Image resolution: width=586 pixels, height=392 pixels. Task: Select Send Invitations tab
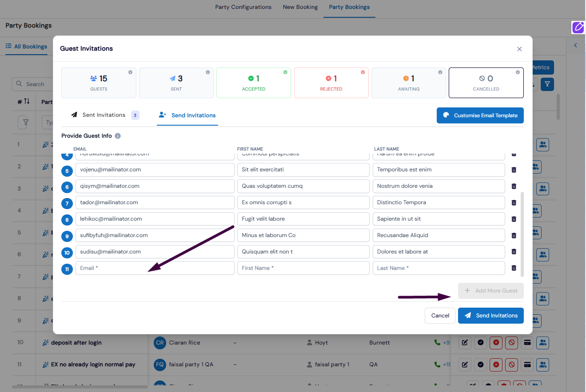pos(187,115)
